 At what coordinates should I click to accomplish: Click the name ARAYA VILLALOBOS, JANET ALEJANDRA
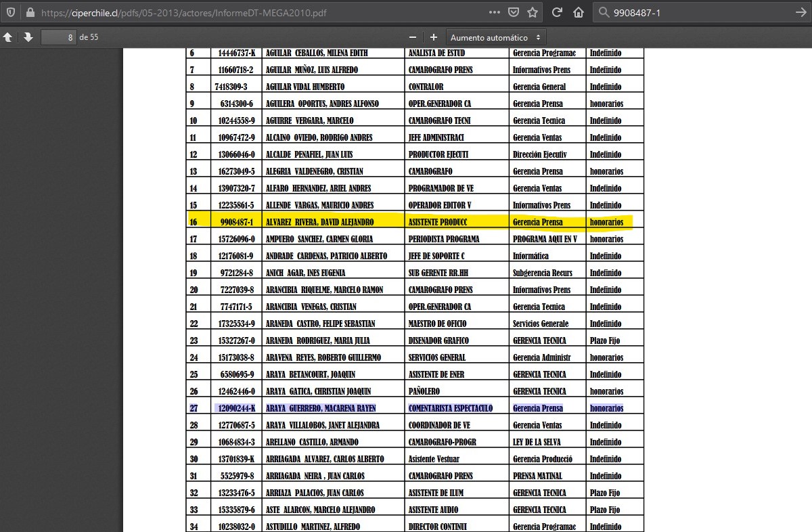[323, 425]
